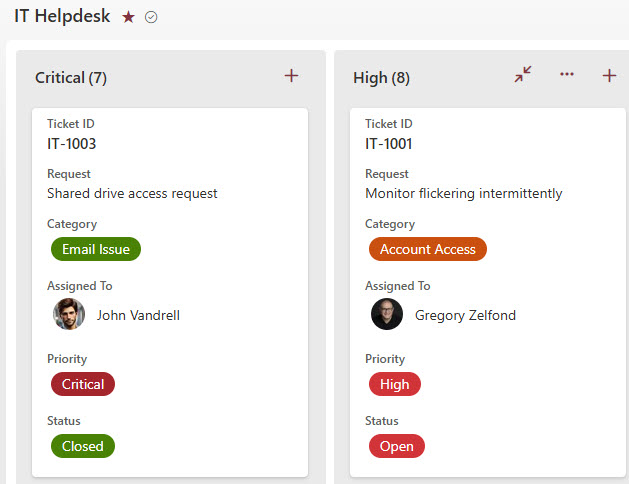Image resolution: width=629 pixels, height=484 pixels.
Task: Click the Closed status badge
Action: pos(83,446)
